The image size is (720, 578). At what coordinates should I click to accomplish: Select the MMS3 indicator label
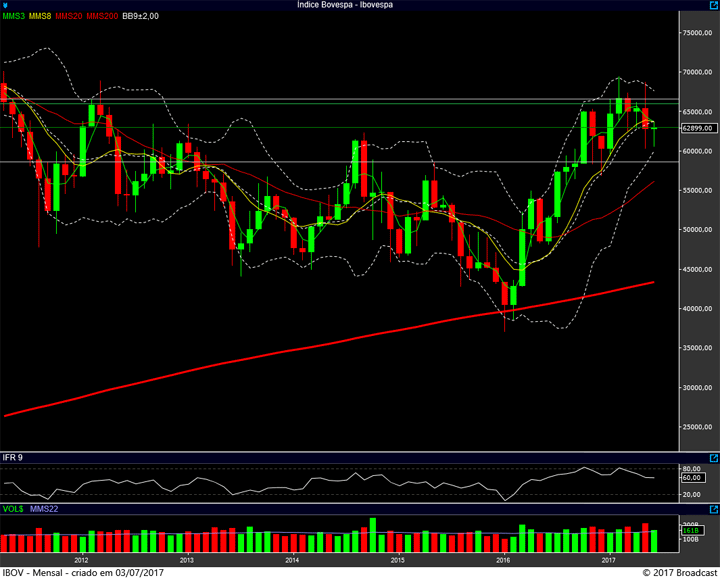point(15,16)
